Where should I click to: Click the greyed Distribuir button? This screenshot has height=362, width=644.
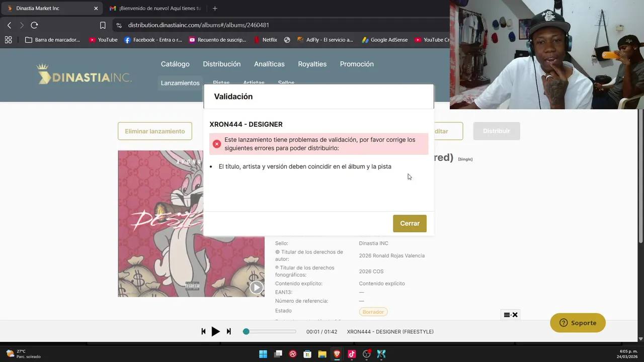point(497,131)
